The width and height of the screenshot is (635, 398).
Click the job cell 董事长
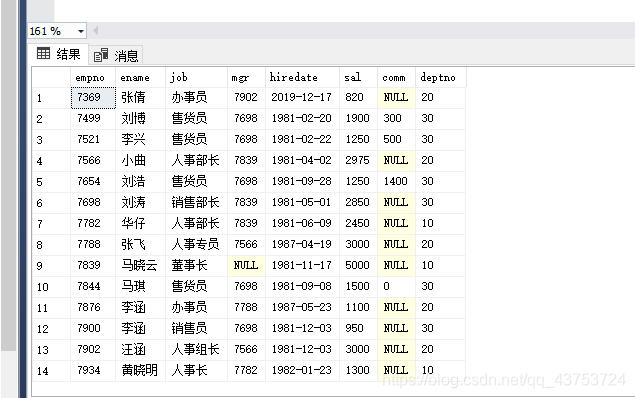click(196, 266)
